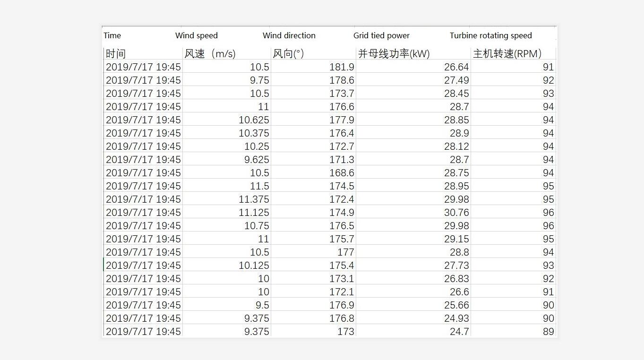Pick the grid power cell 29.15
The width and height of the screenshot is (644, 360).
[x=413, y=239]
